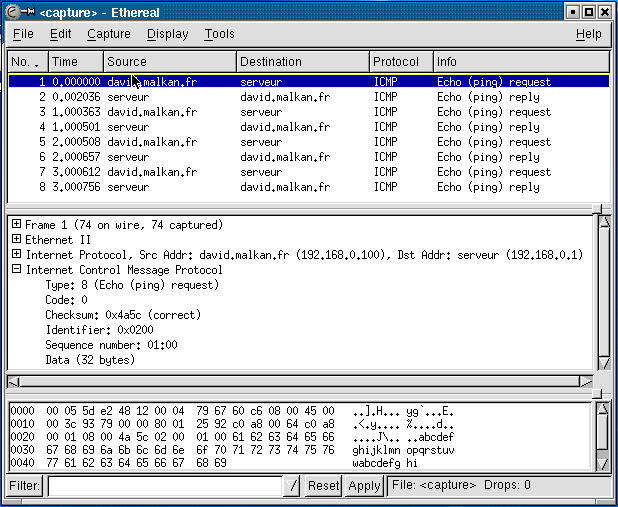Click the Apply filter button
618x507 pixels.
[x=364, y=485]
